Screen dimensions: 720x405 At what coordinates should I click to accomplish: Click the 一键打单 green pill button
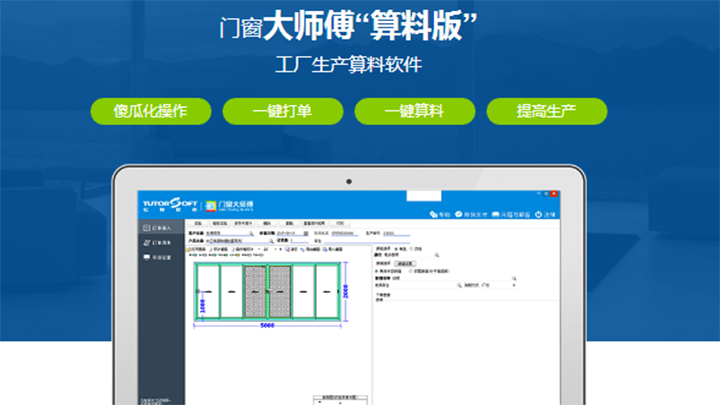pyautogui.click(x=283, y=111)
